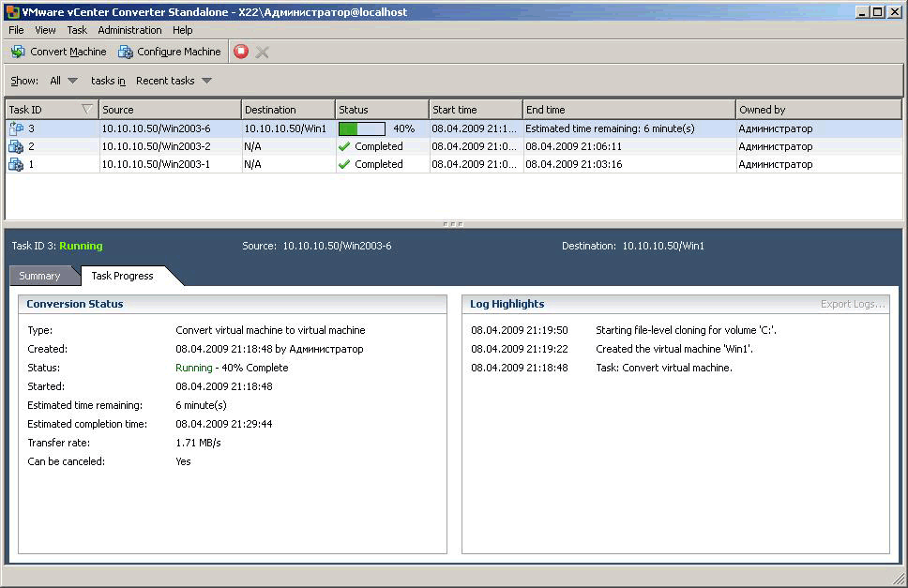
Task: Click the Convert Machine label
Action: 68,52
